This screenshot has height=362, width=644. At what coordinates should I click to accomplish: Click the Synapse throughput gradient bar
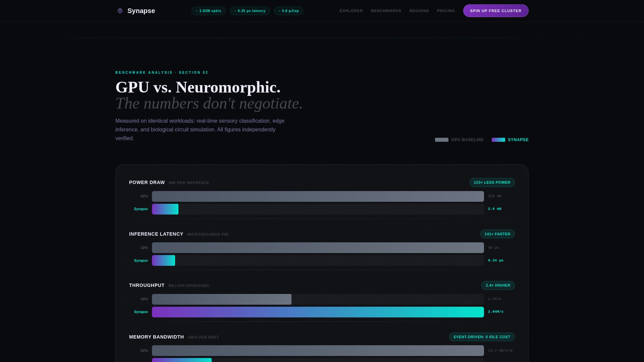point(318,312)
